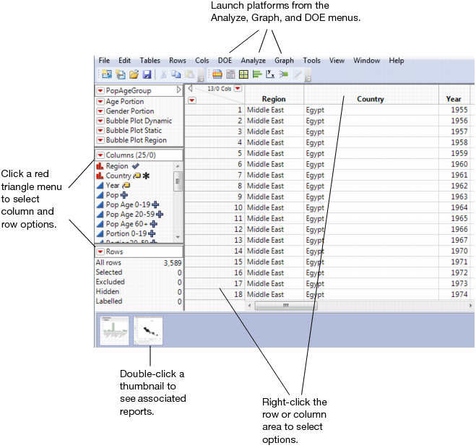Open the red triangle beside 13/0 Cols
This screenshot has height=448, width=476.
pos(238,88)
